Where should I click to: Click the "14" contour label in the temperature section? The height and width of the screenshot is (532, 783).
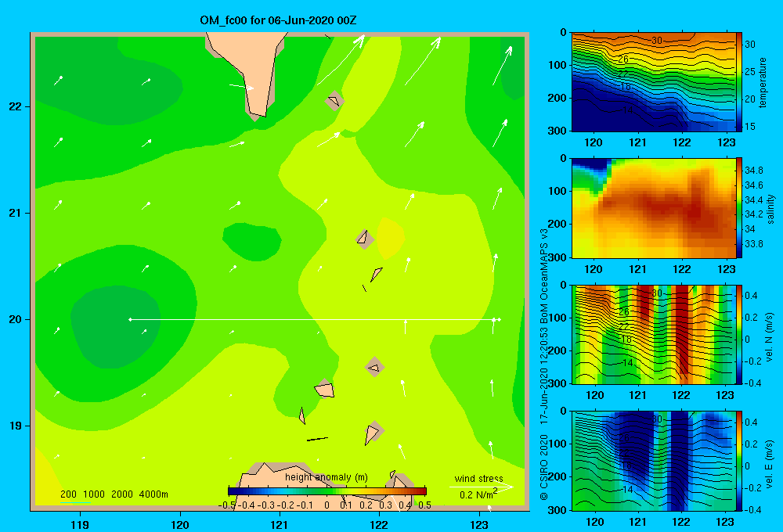pyautogui.click(x=627, y=110)
